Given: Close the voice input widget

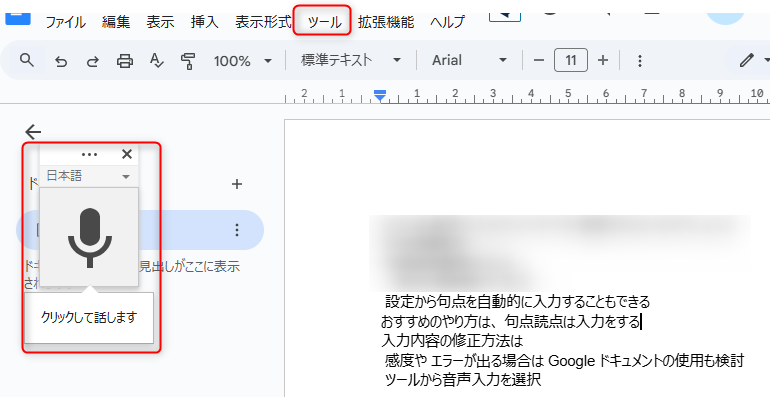Looking at the screenshot, I should 127,154.
